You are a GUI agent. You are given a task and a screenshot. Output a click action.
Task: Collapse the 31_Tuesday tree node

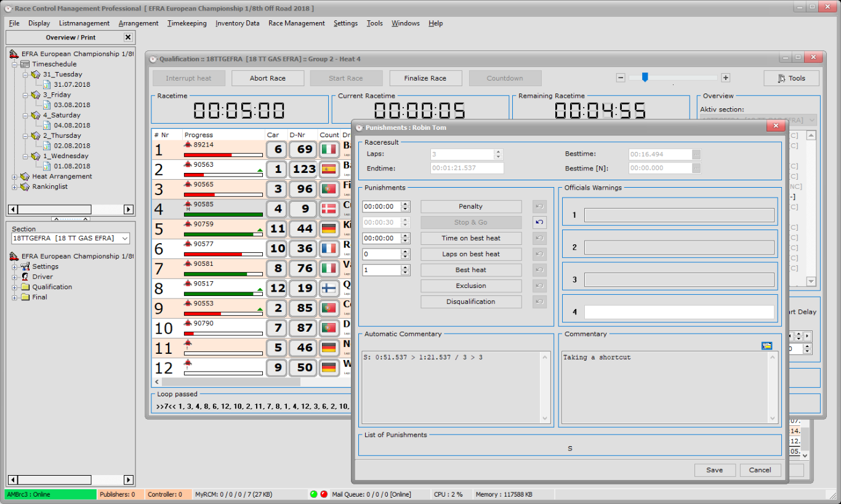pos(25,74)
